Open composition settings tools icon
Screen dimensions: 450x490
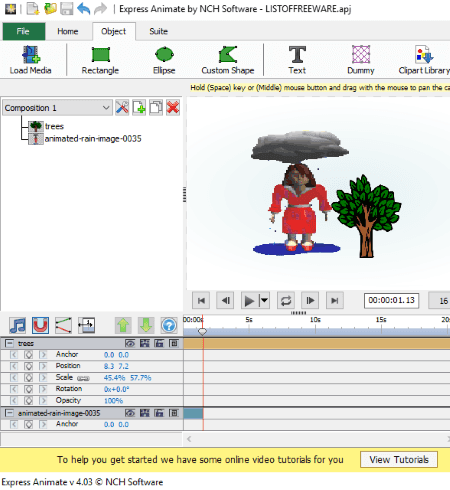(x=122, y=107)
